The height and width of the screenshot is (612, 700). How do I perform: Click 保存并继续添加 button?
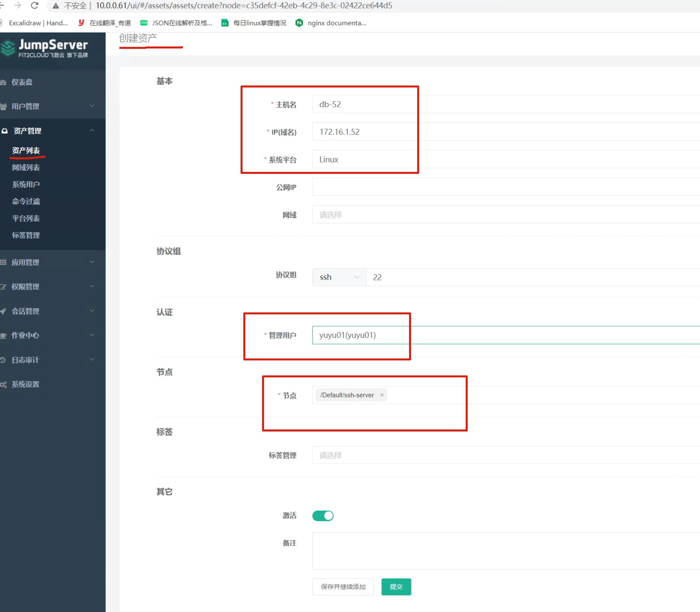click(x=343, y=587)
